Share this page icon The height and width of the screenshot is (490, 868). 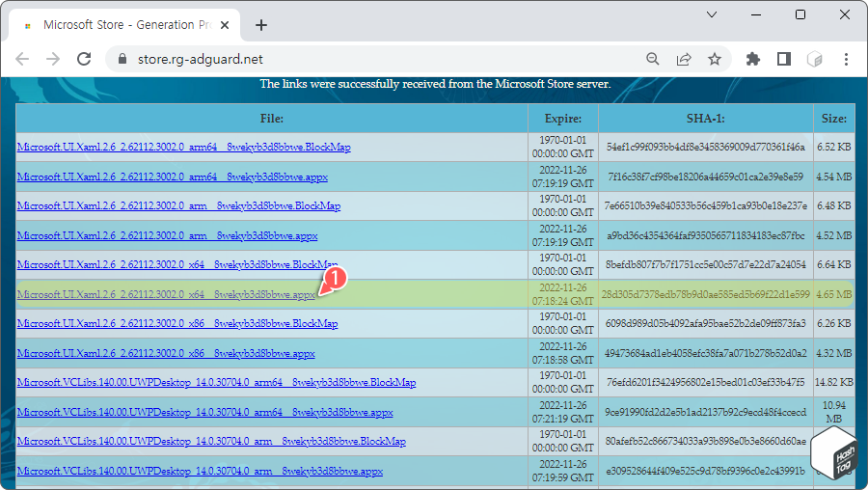(684, 59)
